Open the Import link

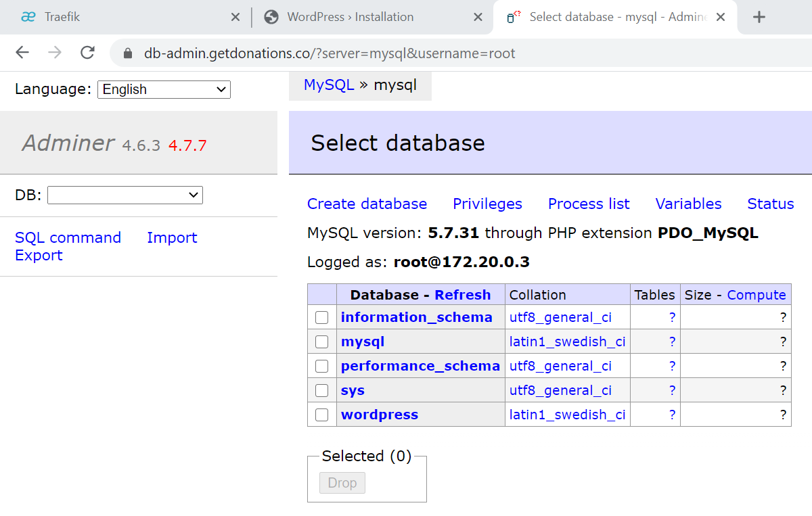click(172, 238)
